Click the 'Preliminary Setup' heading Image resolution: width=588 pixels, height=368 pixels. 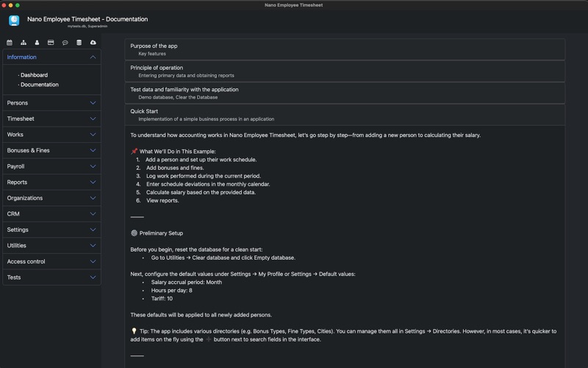click(161, 233)
